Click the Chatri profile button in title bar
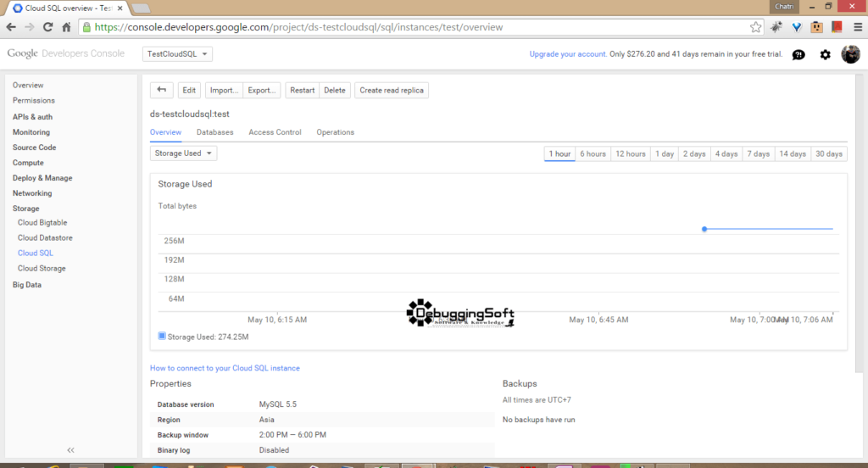The width and height of the screenshot is (868, 468). click(784, 7)
